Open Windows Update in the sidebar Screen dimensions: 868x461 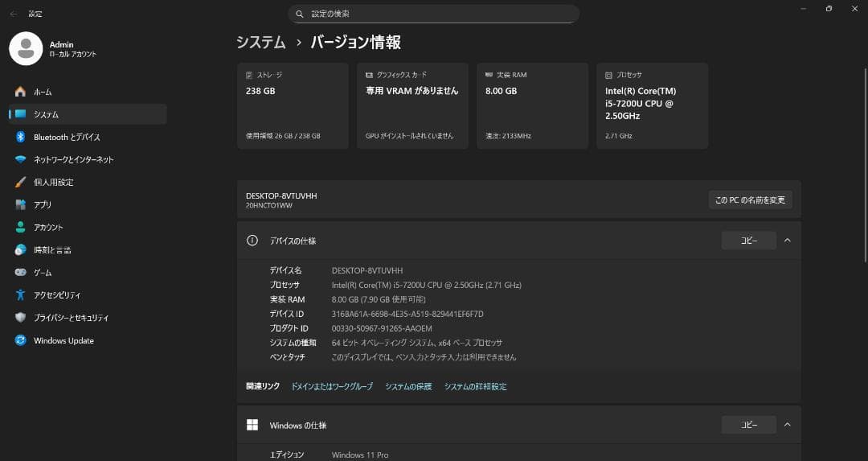(x=88, y=340)
